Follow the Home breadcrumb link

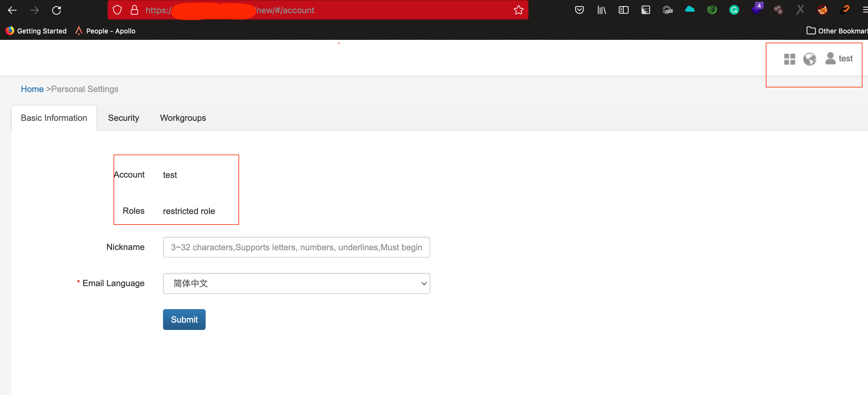tap(32, 89)
